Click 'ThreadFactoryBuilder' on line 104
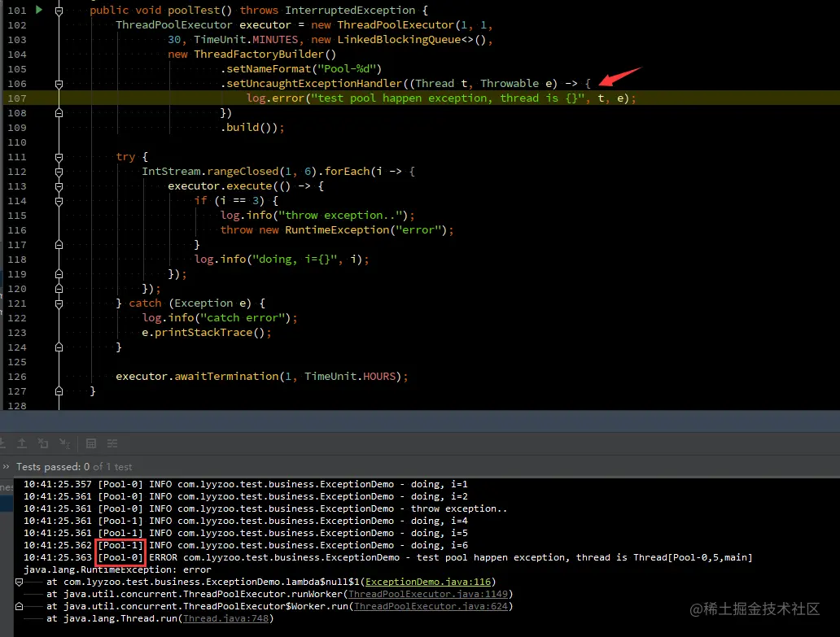The height and width of the screenshot is (637, 840). [259, 54]
